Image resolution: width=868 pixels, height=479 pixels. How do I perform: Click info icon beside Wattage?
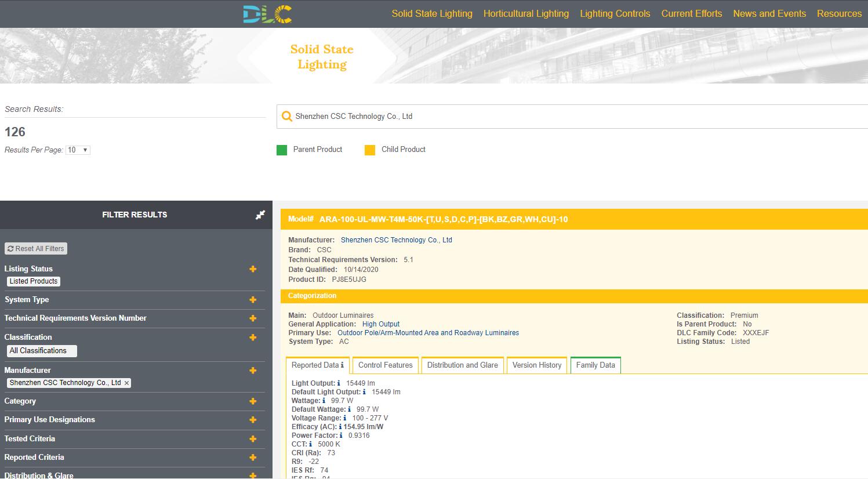tap(324, 401)
